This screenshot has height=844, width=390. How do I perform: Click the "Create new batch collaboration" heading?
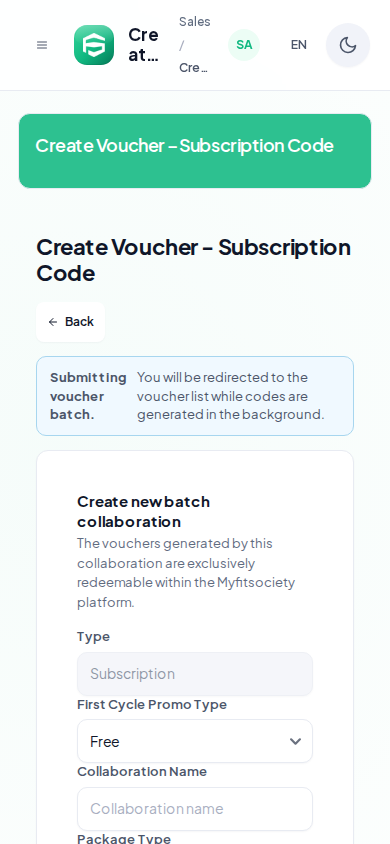pyautogui.click(x=144, y=511)
